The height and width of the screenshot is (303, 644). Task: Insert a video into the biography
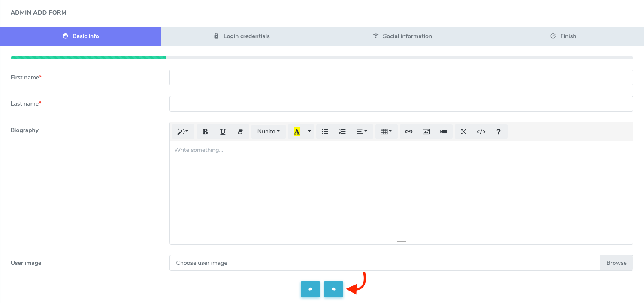pos(443,131)
